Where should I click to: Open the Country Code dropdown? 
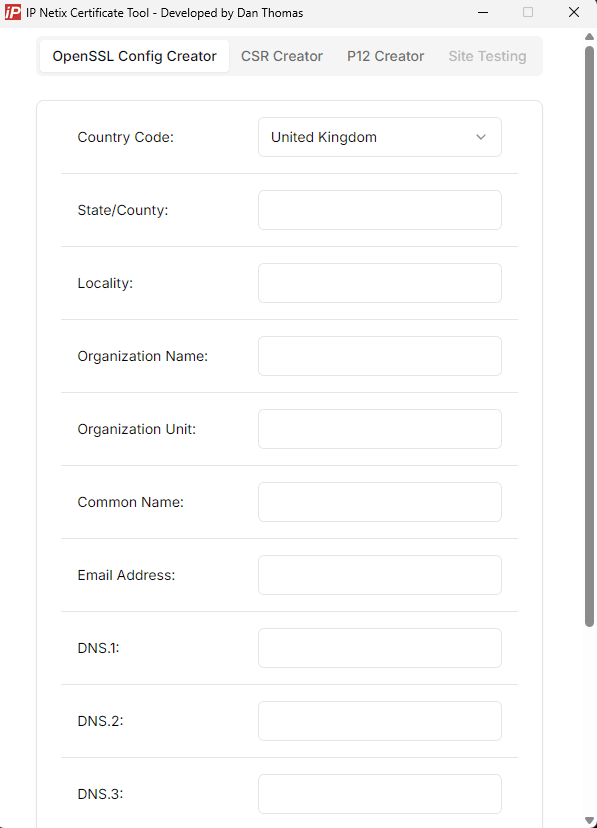(x=380, y=137)
